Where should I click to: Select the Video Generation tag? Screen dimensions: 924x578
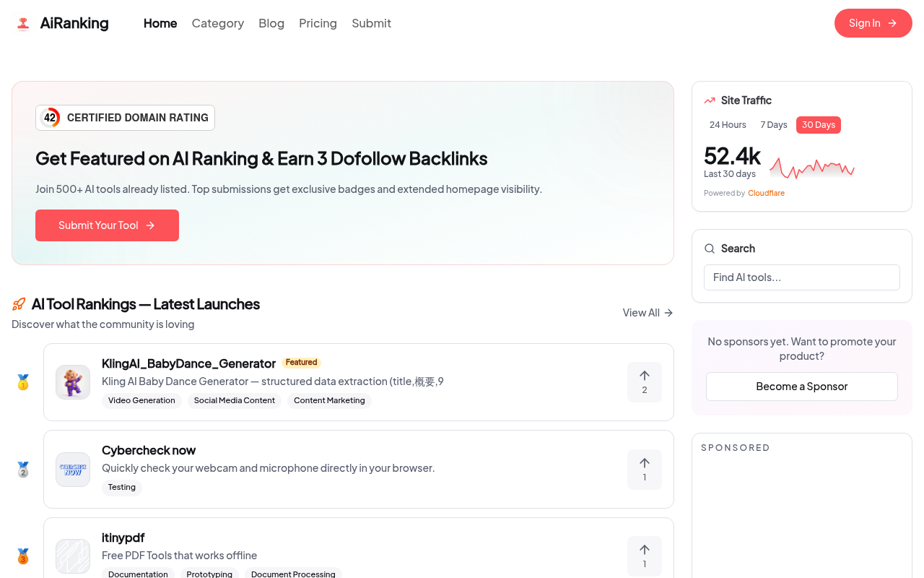(x=141, y=400)
